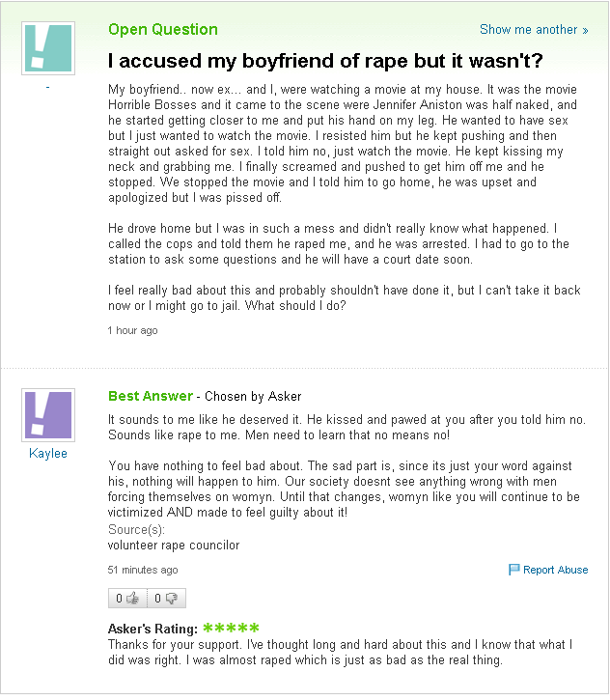The width and height of the screenshot is (610, 700).
Task: Click the 'Chosen by Asker' text
Action: 253,397
